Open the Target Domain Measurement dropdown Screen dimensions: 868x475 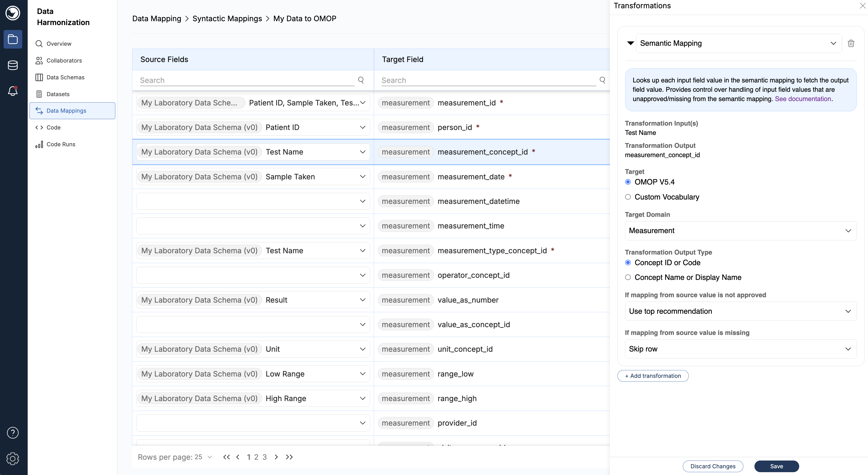[740, 231]
